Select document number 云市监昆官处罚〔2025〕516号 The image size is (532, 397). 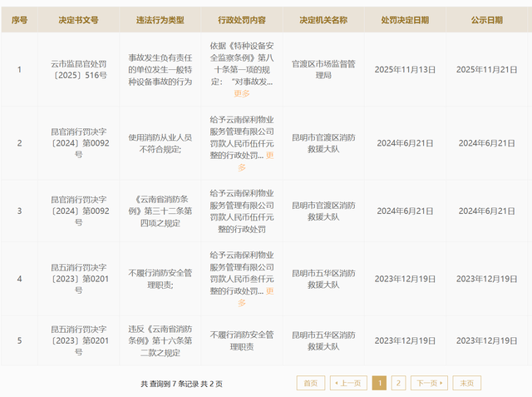(78, 70)
